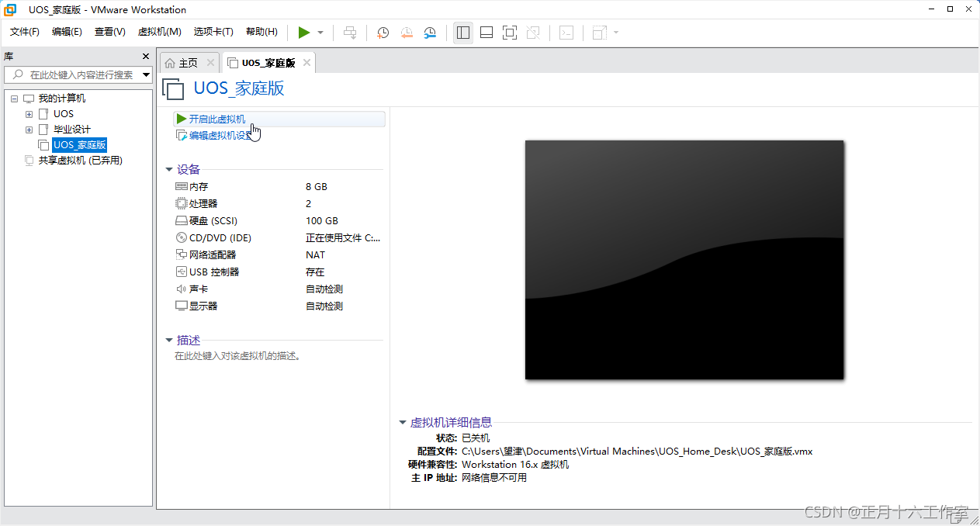Enter full screen mode icon
This screenshot has height=526, width=980.
[510, 33]
